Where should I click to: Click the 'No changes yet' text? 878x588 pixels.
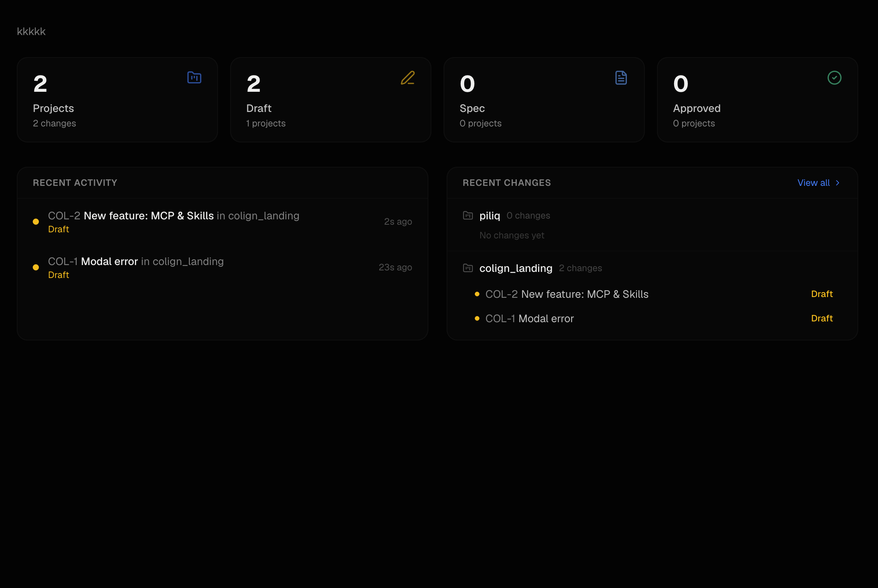[512, 235]
